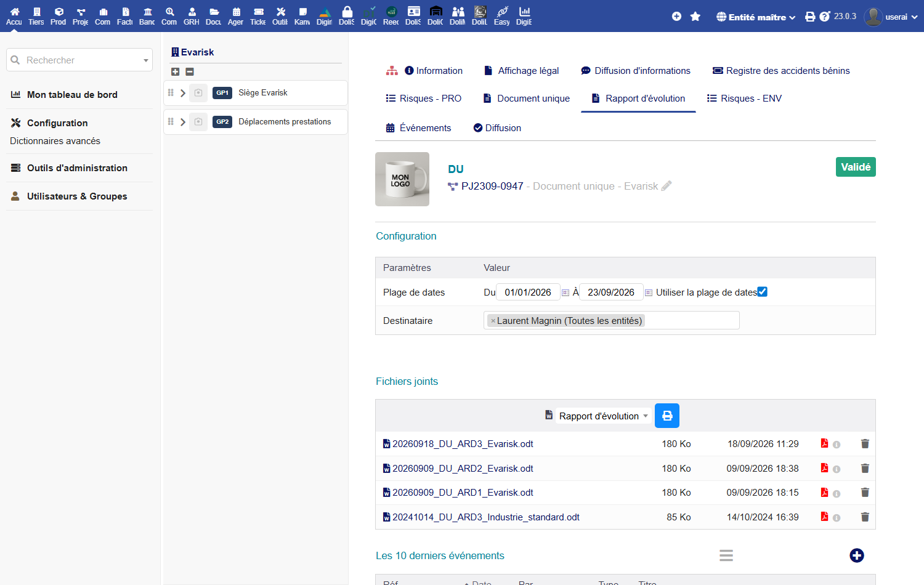The height and width of the screenshot is (585, 924).
Task: Open Dictionnaires avancés link
Action: pos(55,141)
